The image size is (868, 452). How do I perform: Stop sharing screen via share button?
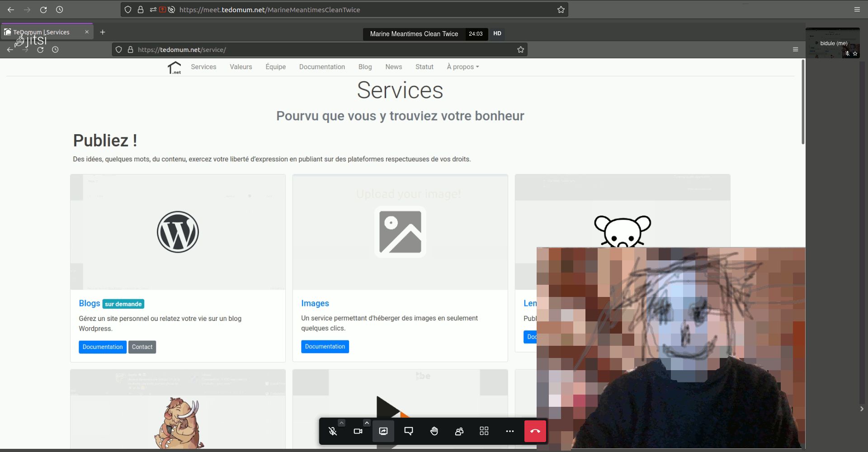(383, 431)
